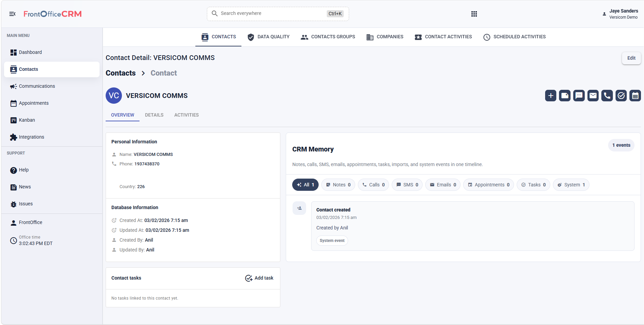Open the apps grid icon
Screen dimensions: 644x325
coord(474,14)
